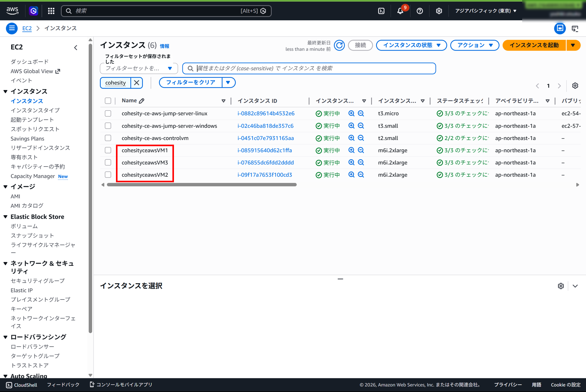Collapse the EC2 sidebar with arrow
The image size is (586, 392).
(76, 47)
